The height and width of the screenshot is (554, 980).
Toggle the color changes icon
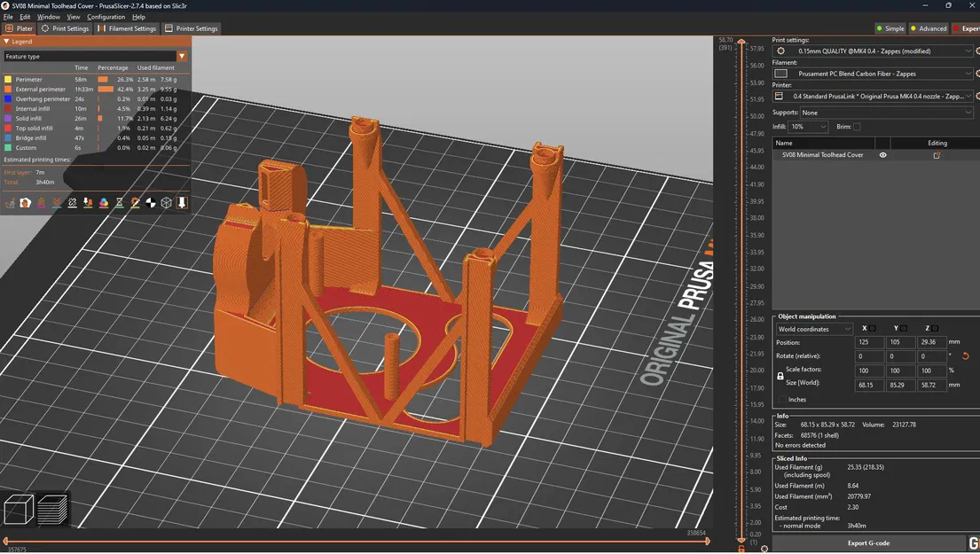click(x=104, y=202)
